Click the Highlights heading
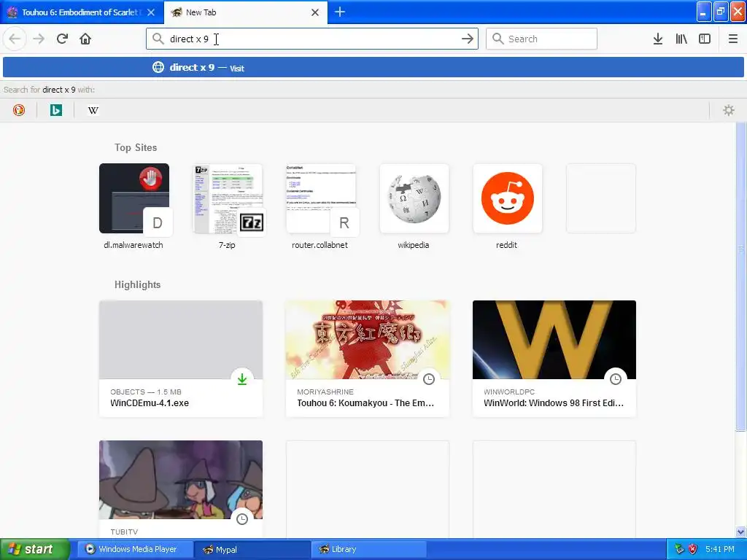Image resolution: width=747 pixels, height=560 pixels. (137, 285)
